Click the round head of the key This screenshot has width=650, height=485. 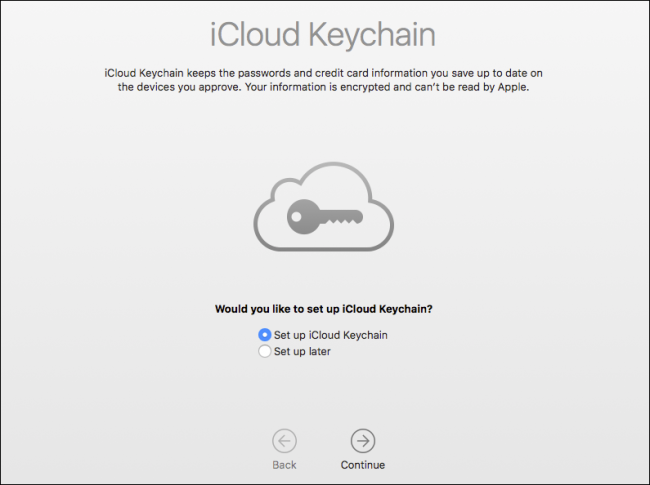coord(303,217)
